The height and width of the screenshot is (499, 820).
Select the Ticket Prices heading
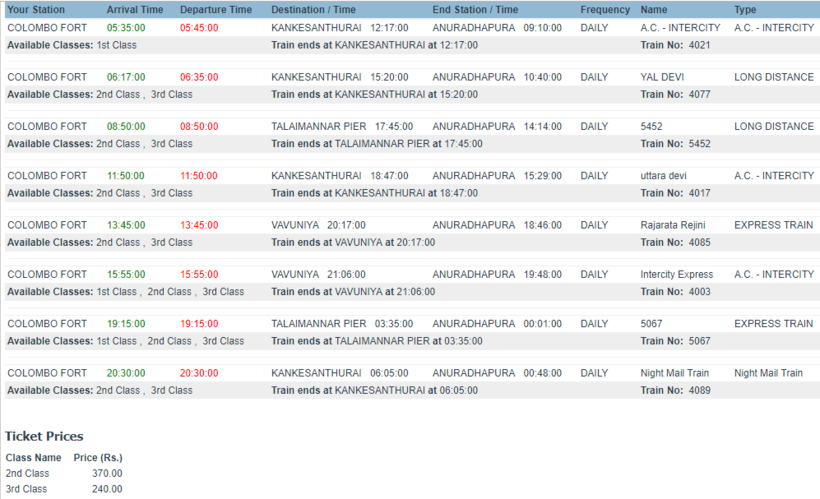[x=44, y=437]
